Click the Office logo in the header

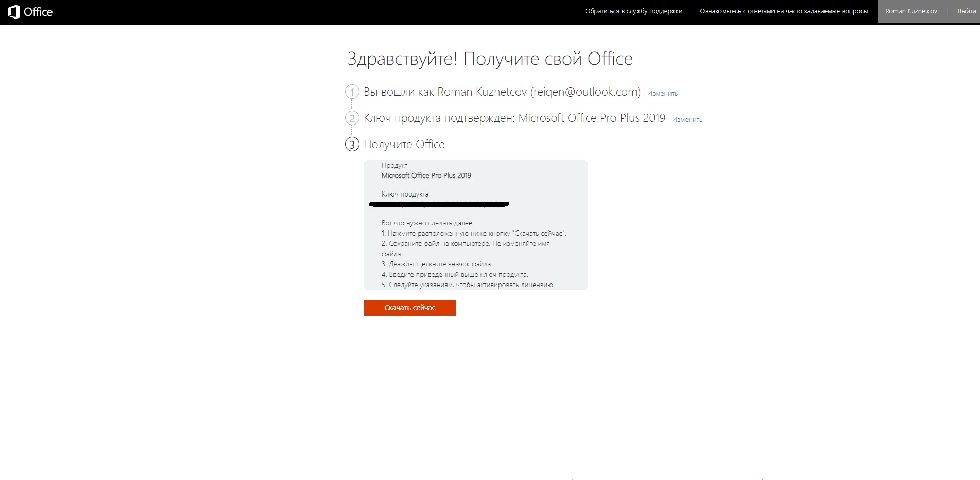[x=30, y=12]
